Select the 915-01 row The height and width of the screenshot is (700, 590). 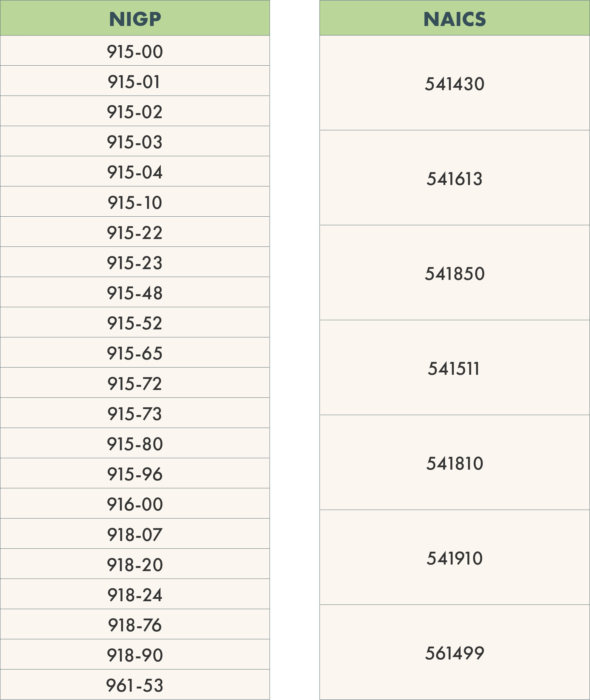click(135, 82)
